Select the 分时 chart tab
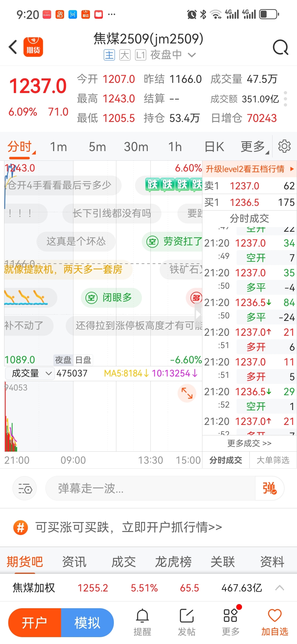The width and height of the screenshot is (297, 644). pyautogui.click(x=20, y=146)
